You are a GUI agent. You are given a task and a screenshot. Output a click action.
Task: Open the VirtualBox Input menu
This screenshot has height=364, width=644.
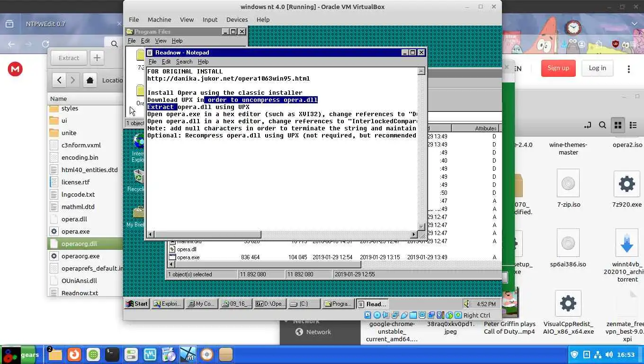click(x=210, y=19)
